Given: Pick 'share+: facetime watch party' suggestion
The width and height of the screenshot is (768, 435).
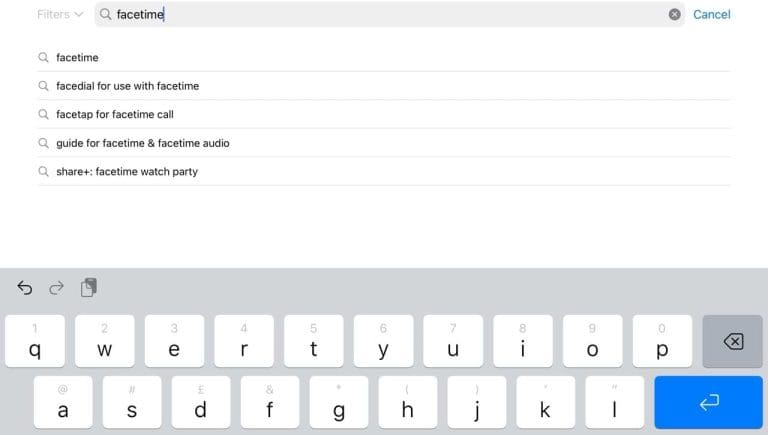Looking at the screenshot, I should point(127,172).
